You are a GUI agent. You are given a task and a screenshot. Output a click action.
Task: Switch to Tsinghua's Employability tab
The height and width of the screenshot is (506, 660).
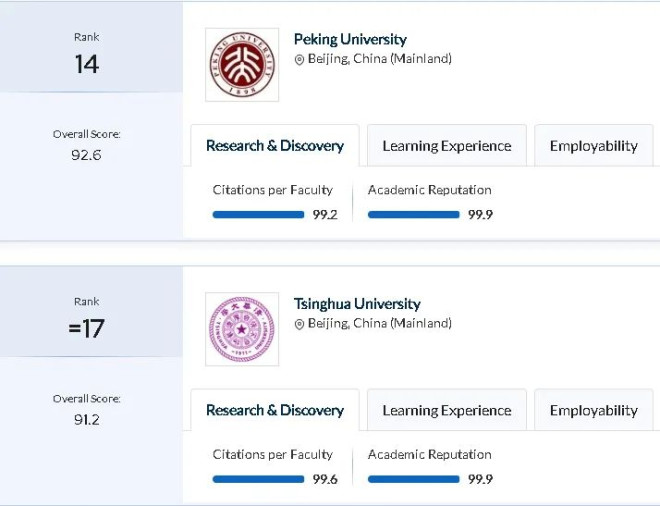pyautogui.click(x=593, y=410)
